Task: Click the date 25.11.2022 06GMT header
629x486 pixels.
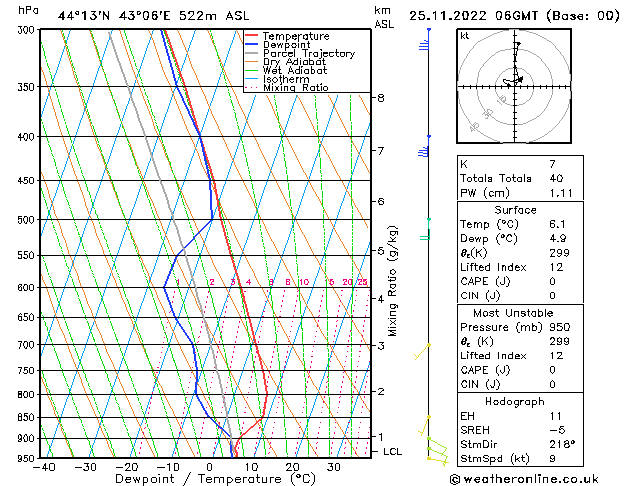Action: (473, 16)
